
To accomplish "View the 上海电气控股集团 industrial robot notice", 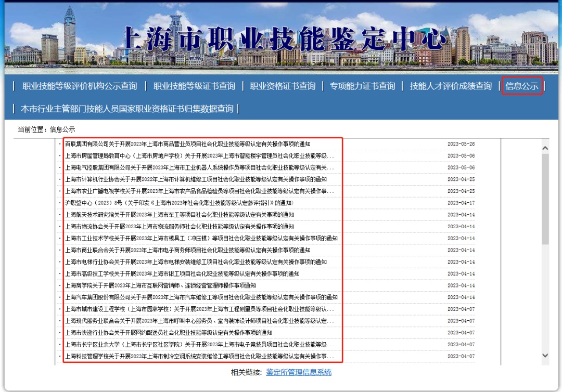I will click(x=199, y=167).
